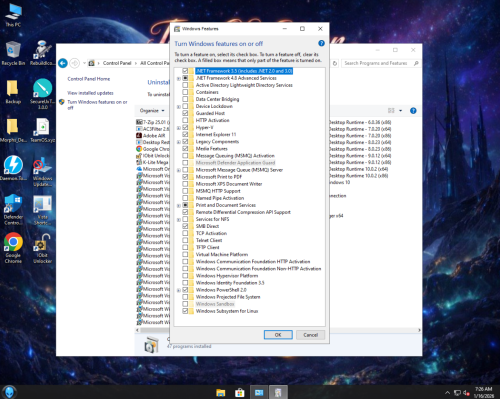
Task: Open the SecureUxTheme desktop shortcut
Action: coord(42,94)
